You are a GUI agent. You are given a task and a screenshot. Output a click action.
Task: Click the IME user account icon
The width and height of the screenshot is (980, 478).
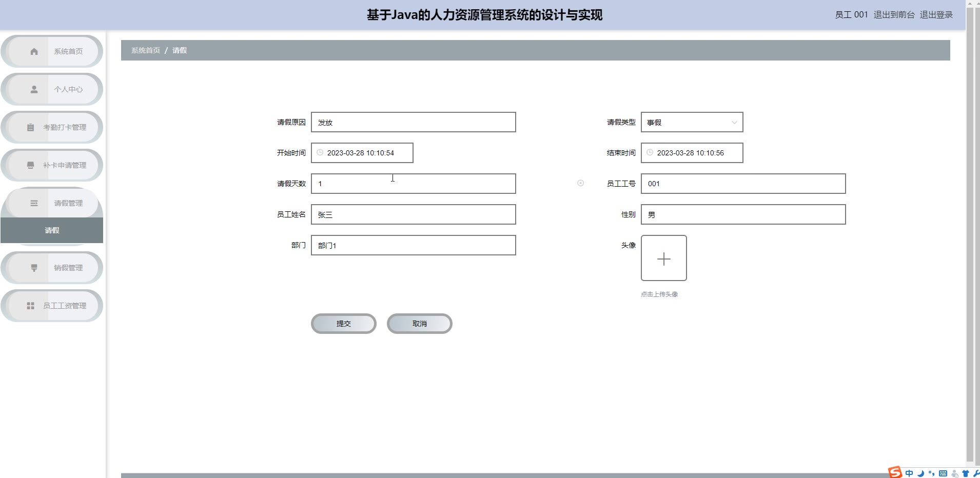(x=955, y=474)
